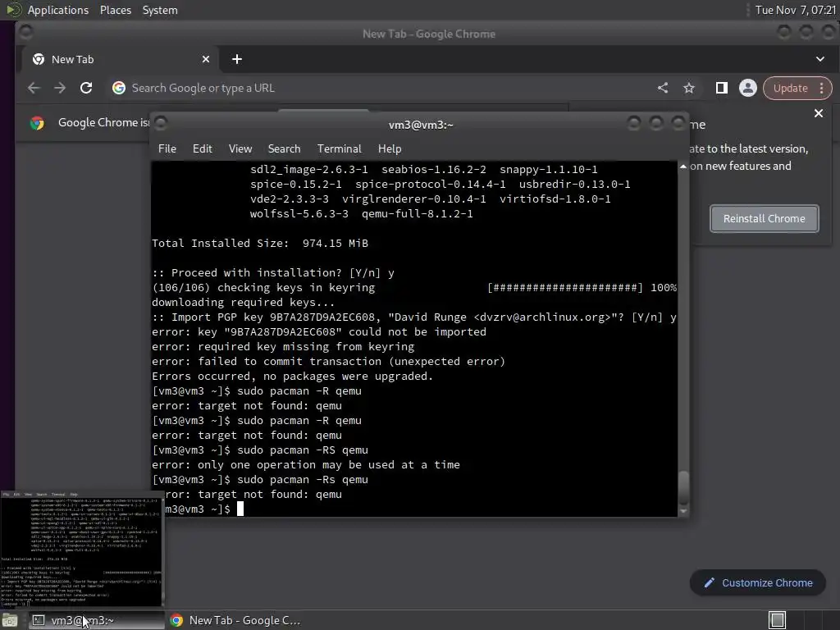840x630 pixels.
Task: Open Chrome three-dot menu
Action: tap(822, 88)
